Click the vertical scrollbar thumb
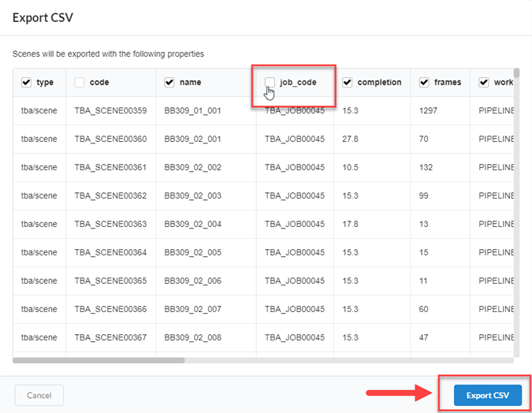Viewport: 532px width, 413px height. (516, 73)
